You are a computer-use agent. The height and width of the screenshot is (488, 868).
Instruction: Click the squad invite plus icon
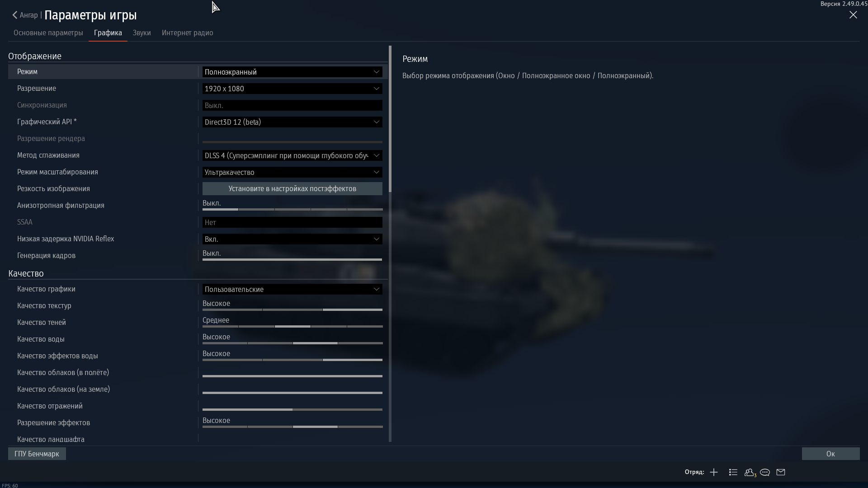coord(714,472)
